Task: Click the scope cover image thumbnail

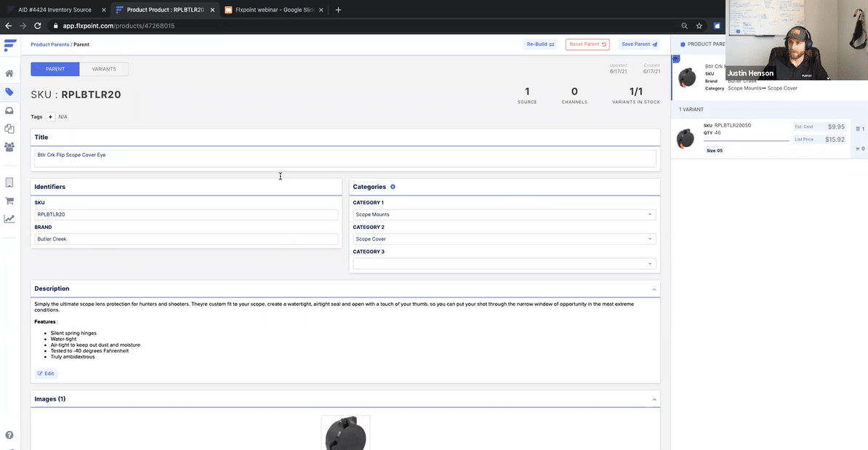Action: click(x=345, y=433)
